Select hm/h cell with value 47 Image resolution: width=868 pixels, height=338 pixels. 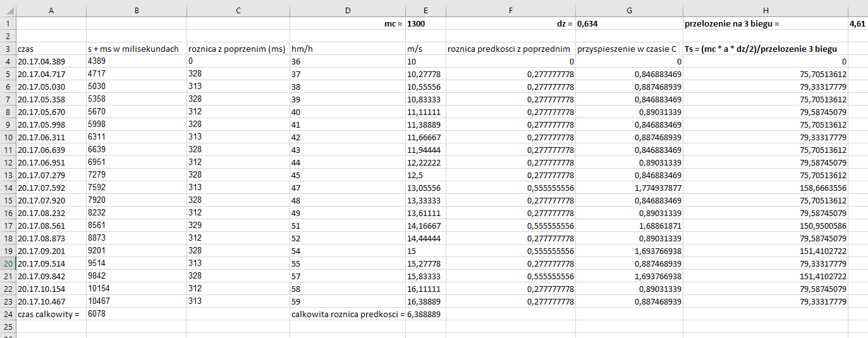pos(348,188)
